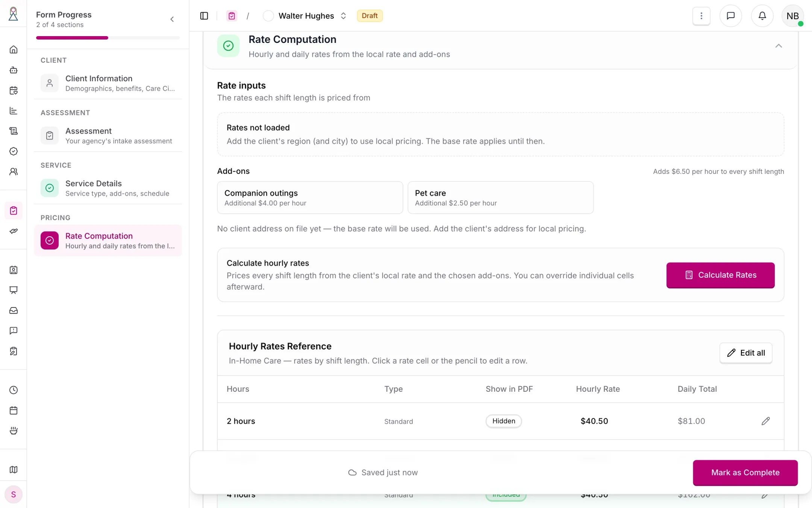
Task: Open the ID badge contact icon
Action: [x=14, y=270]
